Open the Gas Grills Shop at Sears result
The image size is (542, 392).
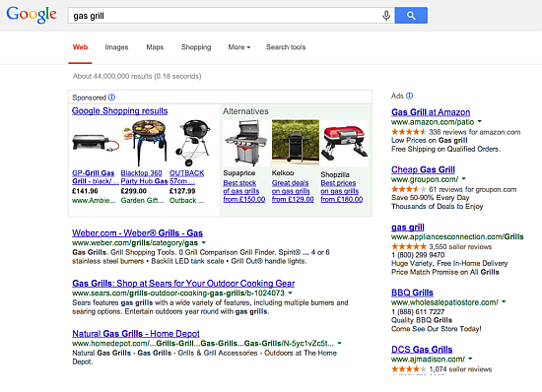click(x=183, y=284)
